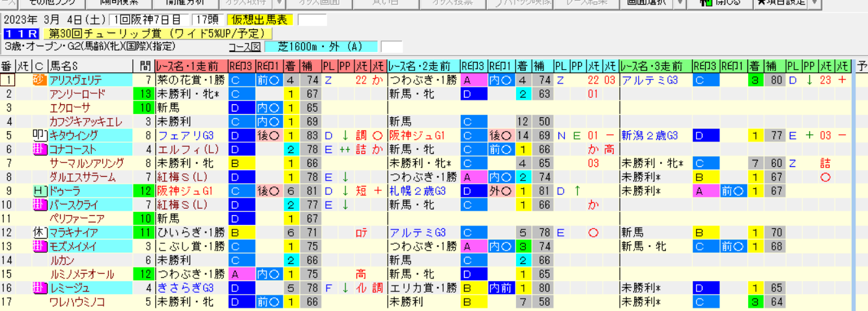Open the 画面選択 button
This screenshot has height=311, width=868.
(646, 3)
